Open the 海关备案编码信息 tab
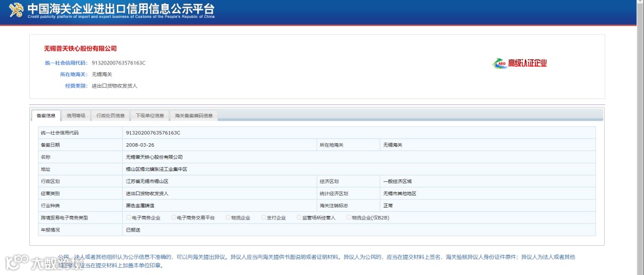This screenshot has height=275, width=644. click(x=194, y=116)
